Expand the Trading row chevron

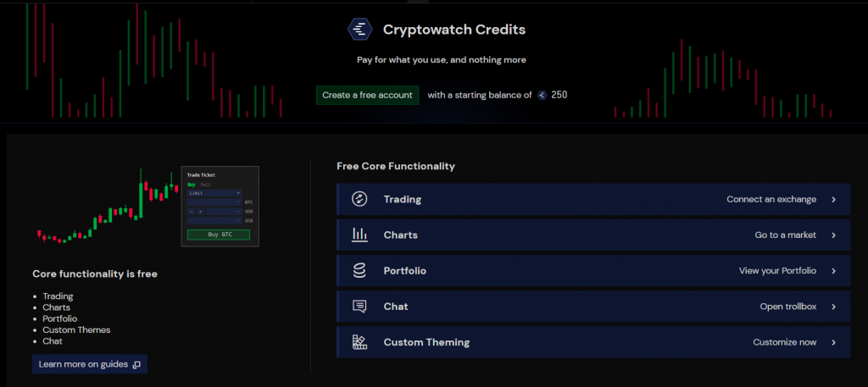click(x=833, y=200)
